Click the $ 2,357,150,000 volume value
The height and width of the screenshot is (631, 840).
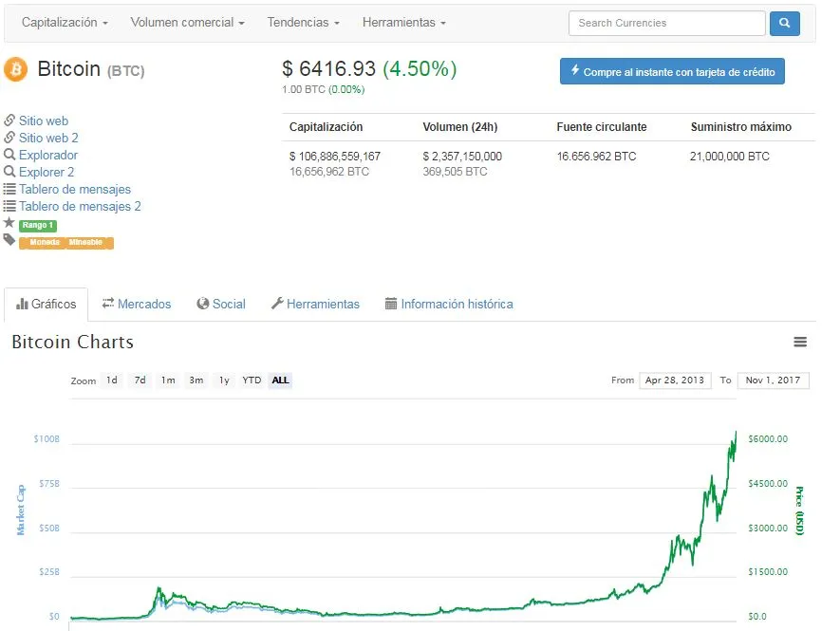pos(462,157)
